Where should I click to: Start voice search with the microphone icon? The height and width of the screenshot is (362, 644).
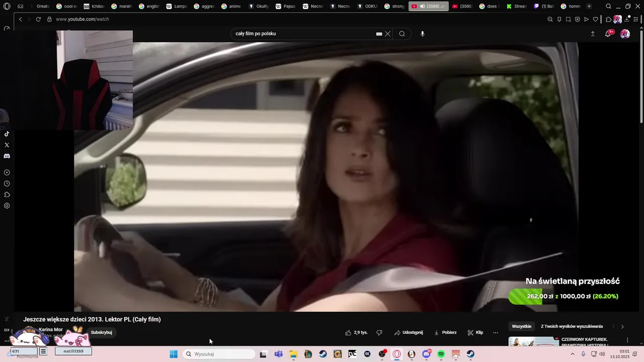point(422,34)
